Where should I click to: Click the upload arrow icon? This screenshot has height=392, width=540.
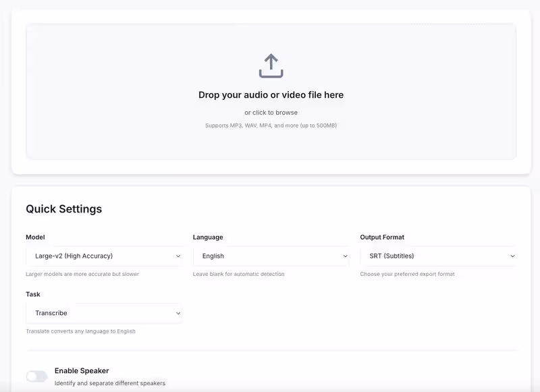[x=271, y=66]
